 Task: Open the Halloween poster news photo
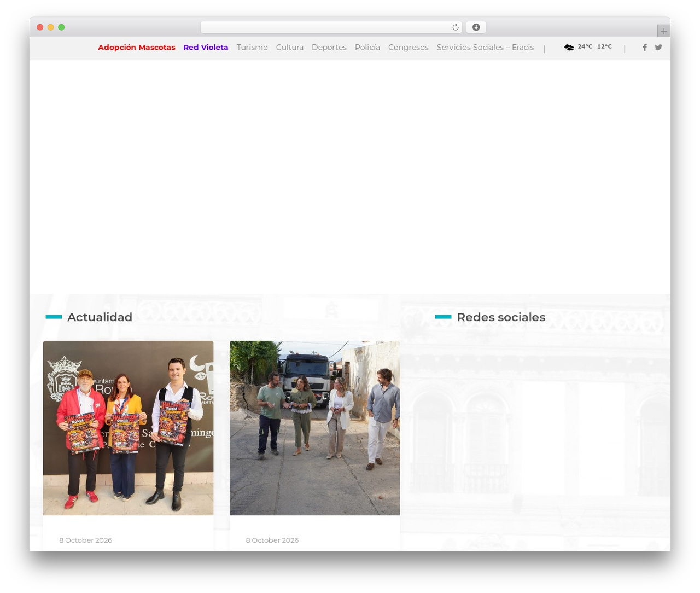129,428
